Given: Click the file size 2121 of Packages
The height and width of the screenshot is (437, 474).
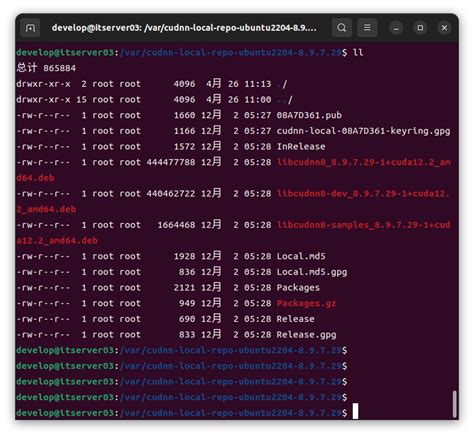Looking at the screenshot, I should coord(184,288).
